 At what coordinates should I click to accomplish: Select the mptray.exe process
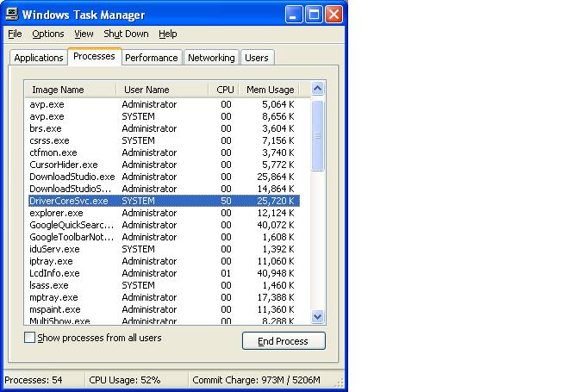click(x=164, y=297)
